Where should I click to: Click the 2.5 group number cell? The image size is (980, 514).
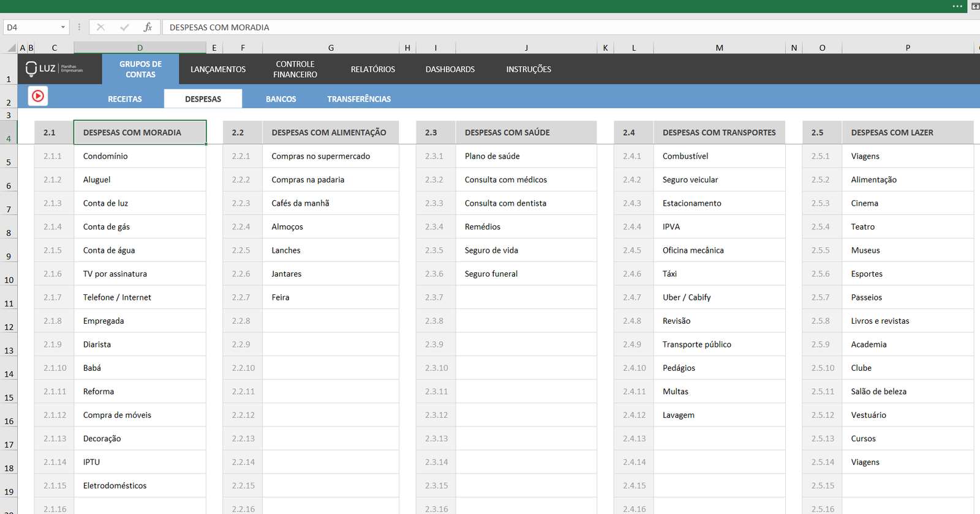pos(822,132)
